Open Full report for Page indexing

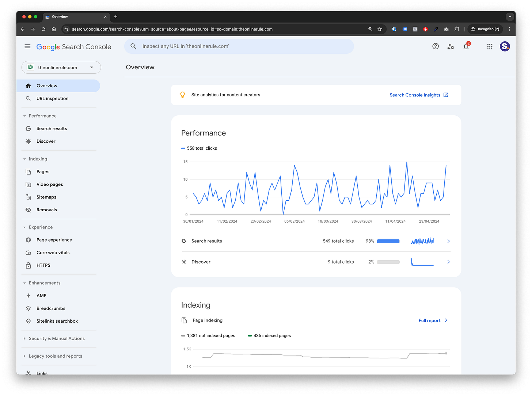(433, 320)
